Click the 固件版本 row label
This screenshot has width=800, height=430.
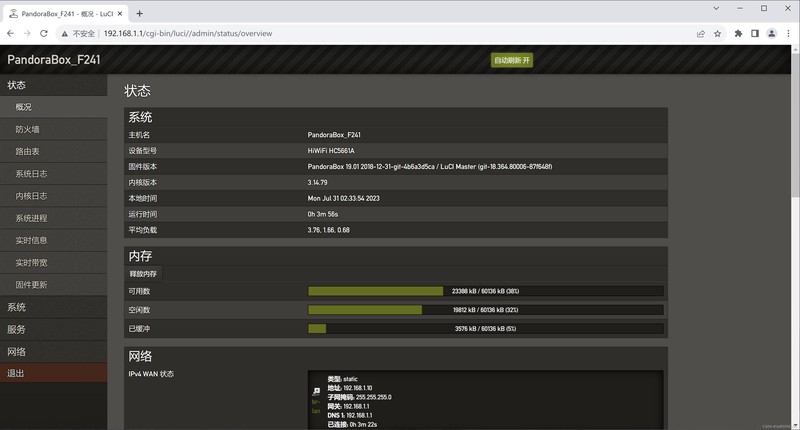pyautogui.click(x=142, y=167)
